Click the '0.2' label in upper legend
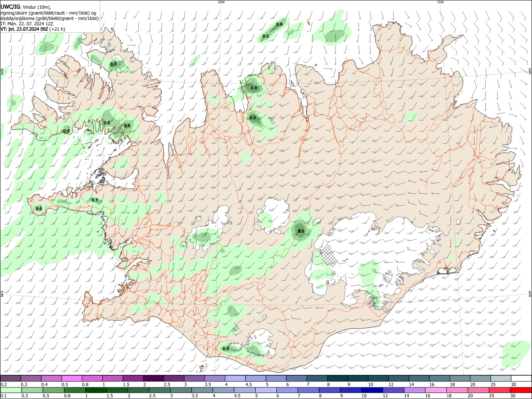 coord(4,384)
